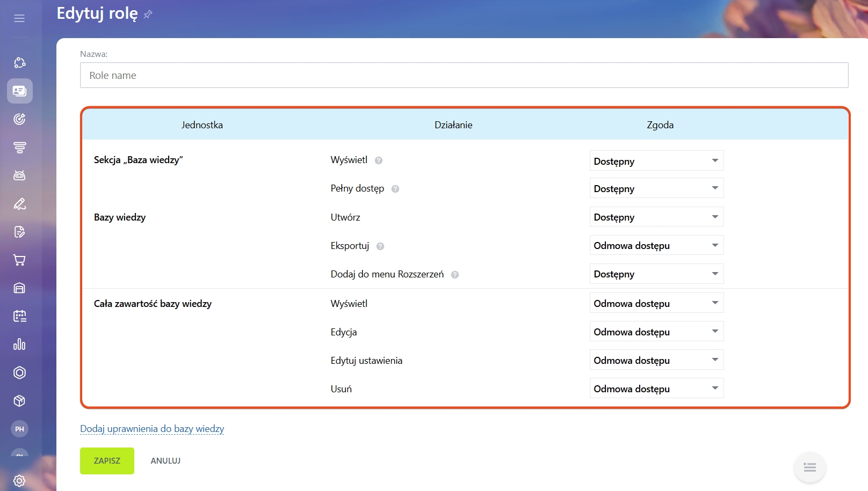868x491 pixels.
Task: Open the Utwórz permission dropdown
Action: tap(656, 217)
